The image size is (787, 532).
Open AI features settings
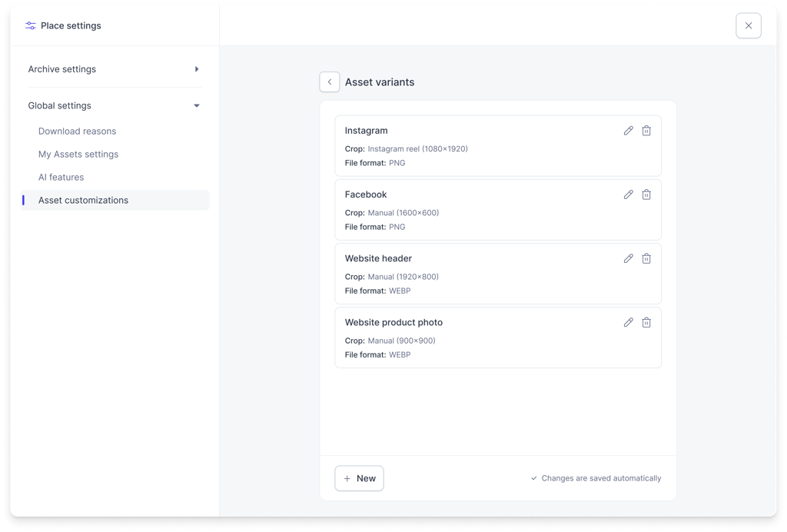(61, 177)
